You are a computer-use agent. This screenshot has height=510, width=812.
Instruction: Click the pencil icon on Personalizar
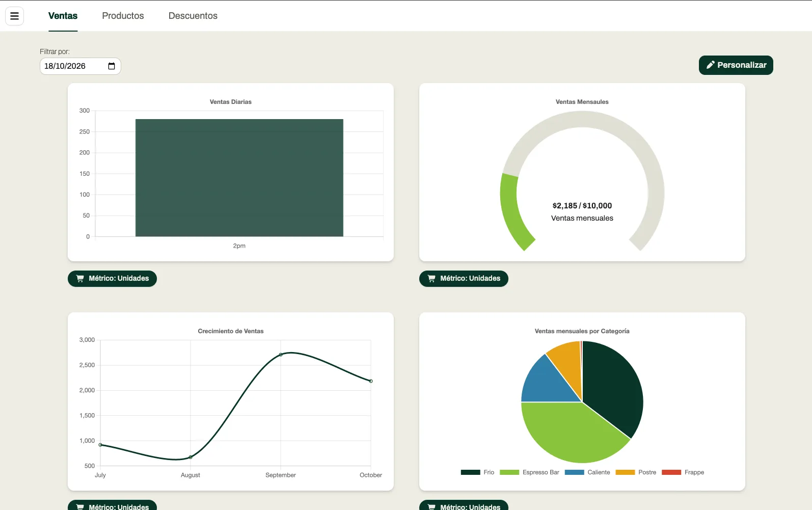coord(710,65)
